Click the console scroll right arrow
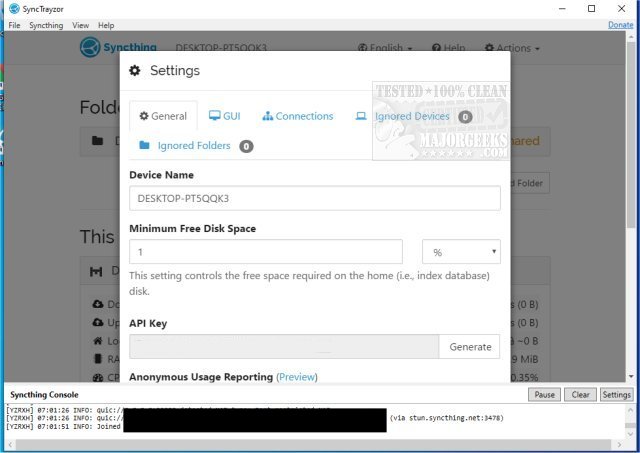Image resolution: width=640 pixels, height=453 pixels. pyautogui.click(x=619, y=445)
